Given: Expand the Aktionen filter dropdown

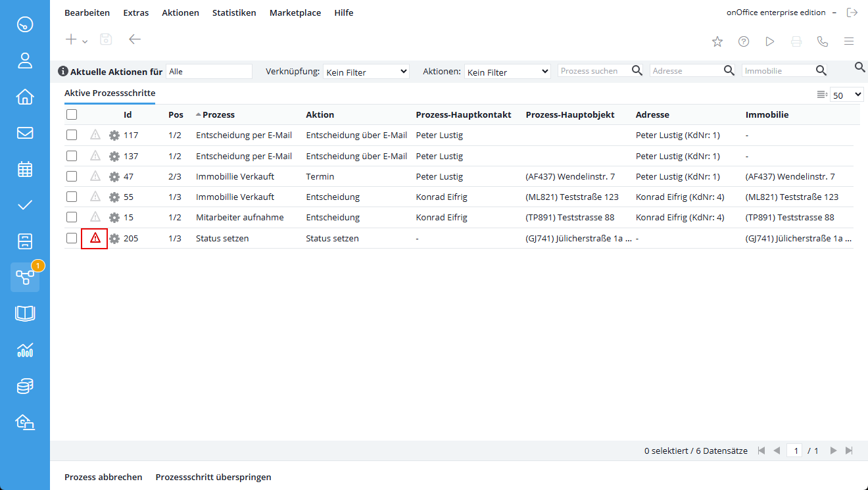Looking at the screenshot, I should coord(507,72).
